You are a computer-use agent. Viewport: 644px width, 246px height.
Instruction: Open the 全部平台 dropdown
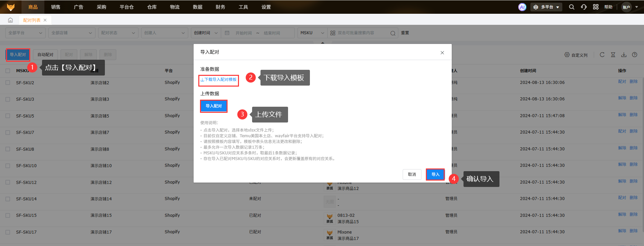pyautogui.click(x=26, y=33)
